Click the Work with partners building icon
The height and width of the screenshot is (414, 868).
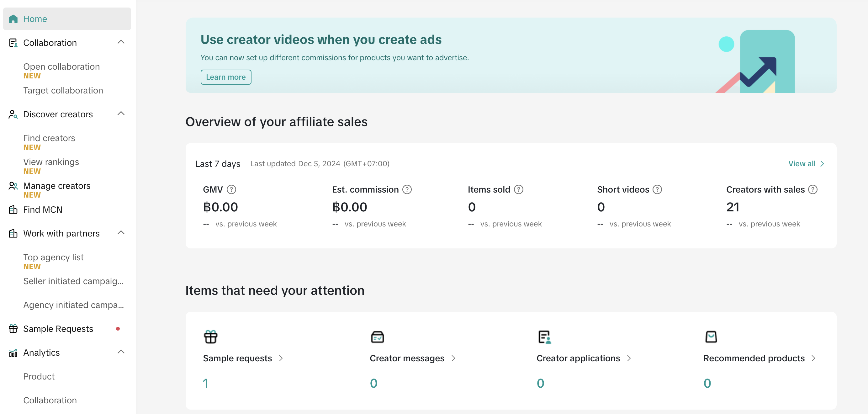tap(13, 233)
